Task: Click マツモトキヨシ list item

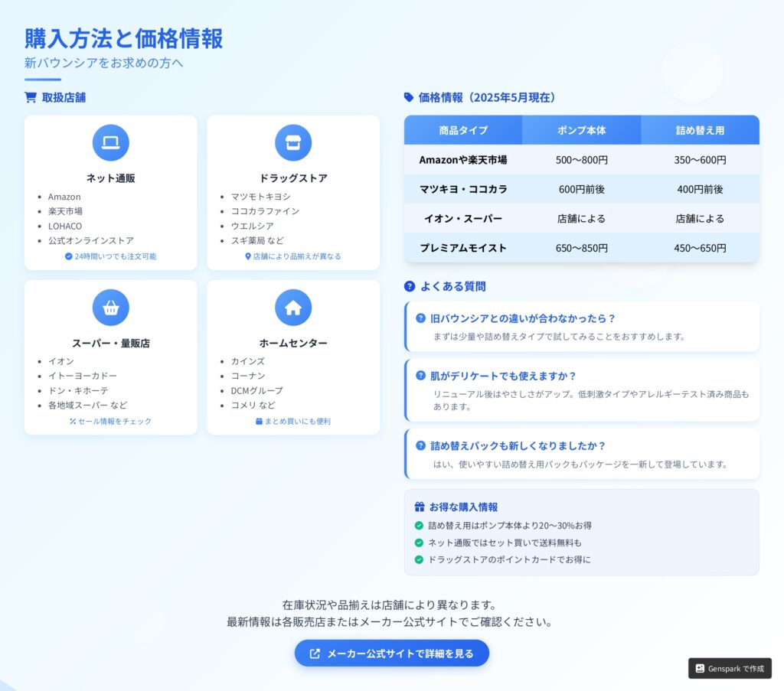Action: (260, 197)
